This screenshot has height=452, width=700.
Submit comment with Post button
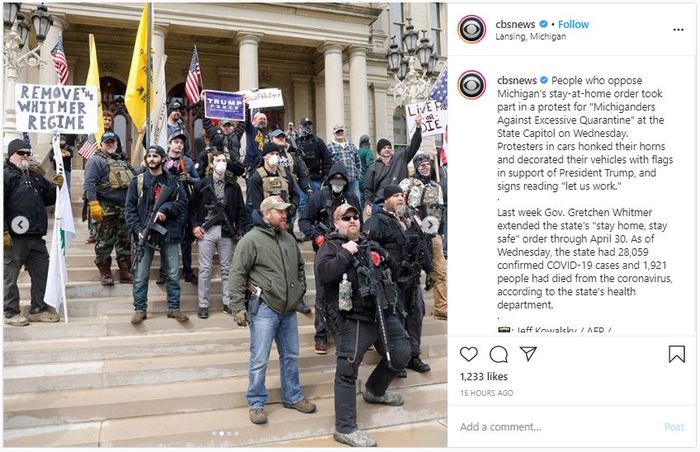(x=674, y=427)
